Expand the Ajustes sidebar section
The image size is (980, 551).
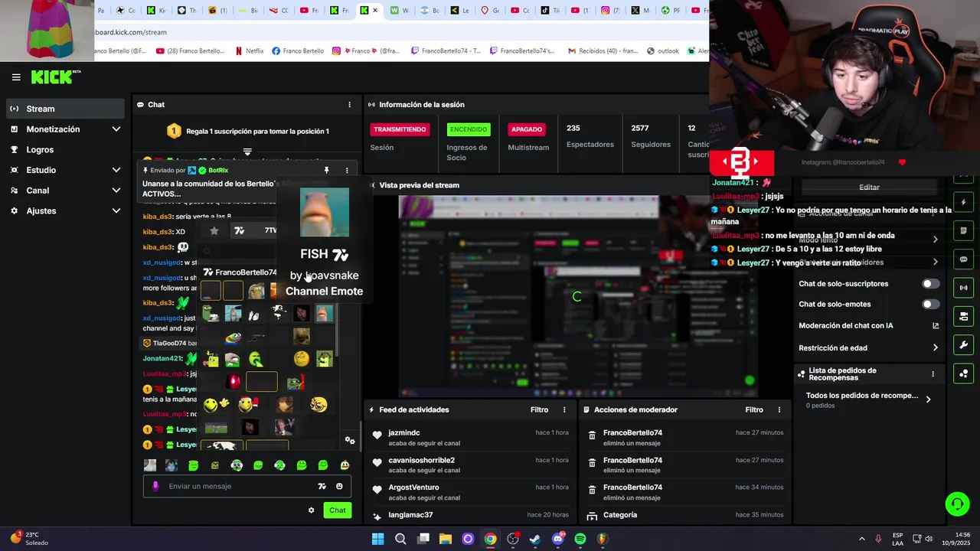64,210
